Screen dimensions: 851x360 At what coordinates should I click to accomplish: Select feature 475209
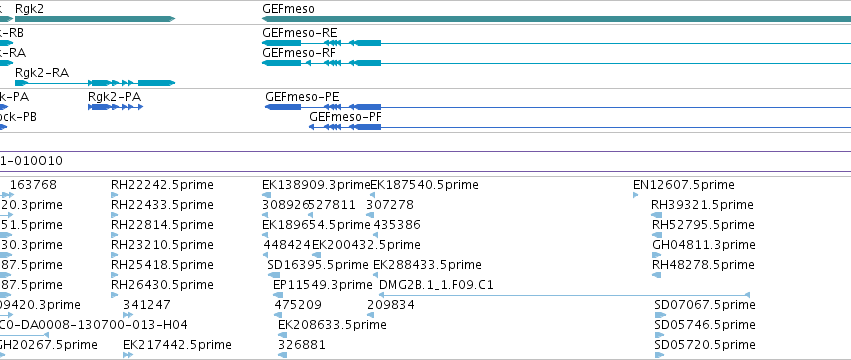298,305
